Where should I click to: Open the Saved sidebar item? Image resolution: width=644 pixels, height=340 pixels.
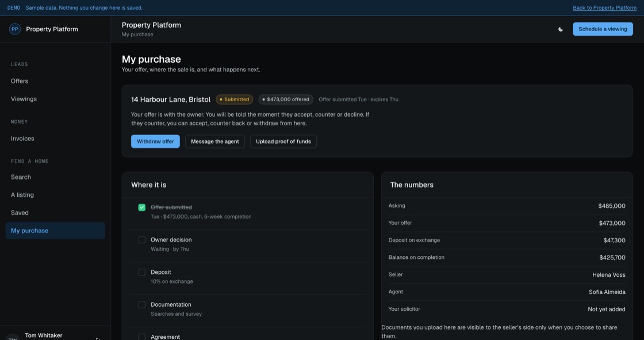click(55, 212)
